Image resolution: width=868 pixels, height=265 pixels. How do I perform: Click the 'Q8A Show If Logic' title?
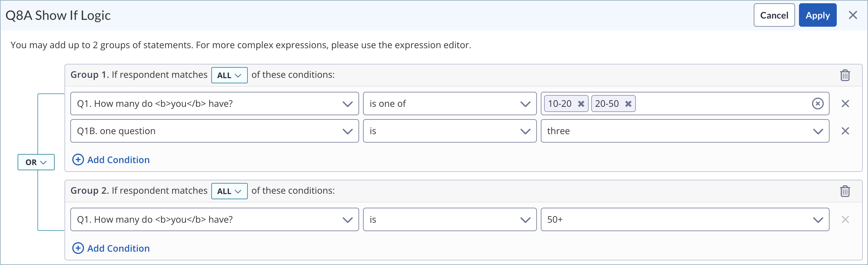pyautogui.click(x=58, y=16)
